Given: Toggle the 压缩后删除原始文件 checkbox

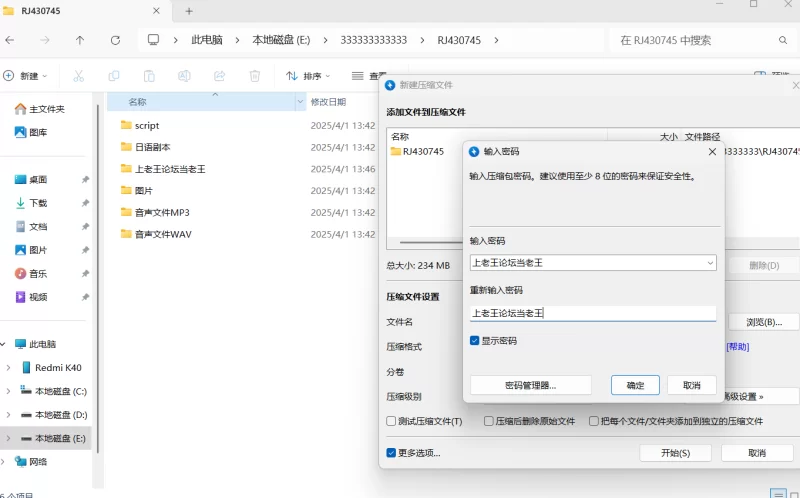Looking at the screenshot, I should (489, 422).
